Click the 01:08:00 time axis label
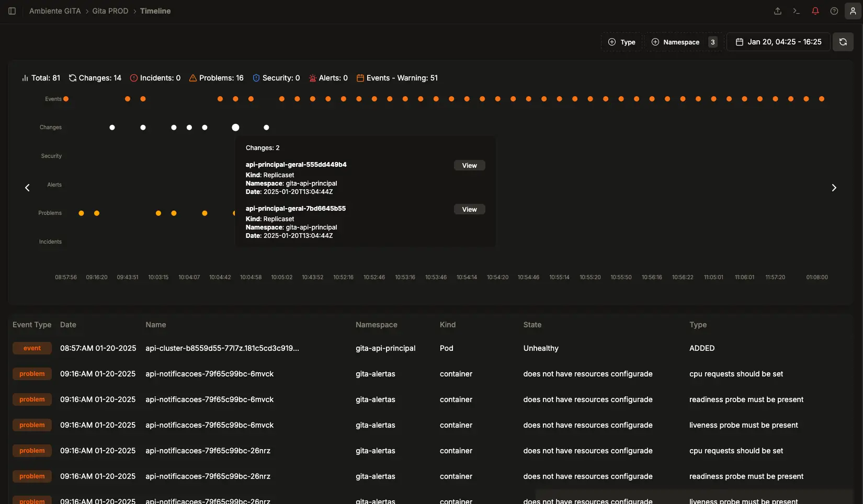This screenshot has width=863, height=504. (x=817, y=277)
